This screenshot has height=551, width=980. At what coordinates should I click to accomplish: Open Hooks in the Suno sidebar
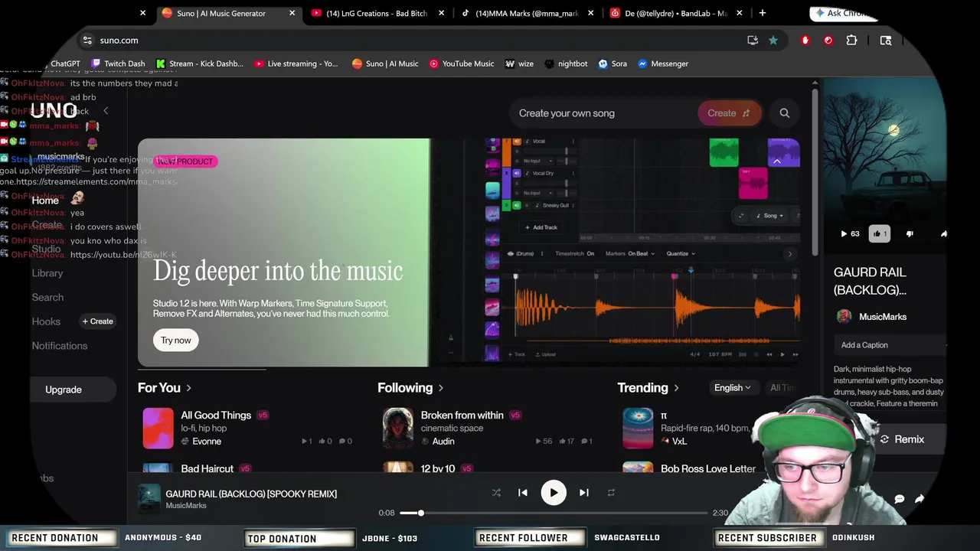(46, 321)
